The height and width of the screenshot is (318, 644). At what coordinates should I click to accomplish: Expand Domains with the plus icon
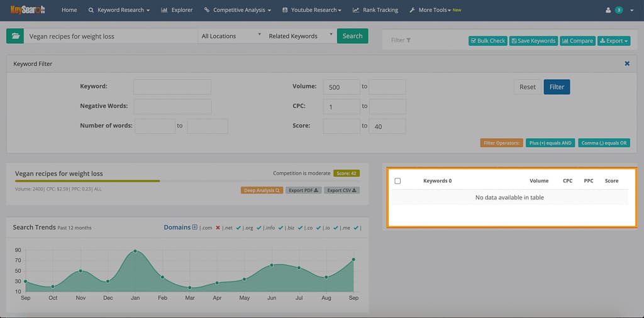pos(195,227)
